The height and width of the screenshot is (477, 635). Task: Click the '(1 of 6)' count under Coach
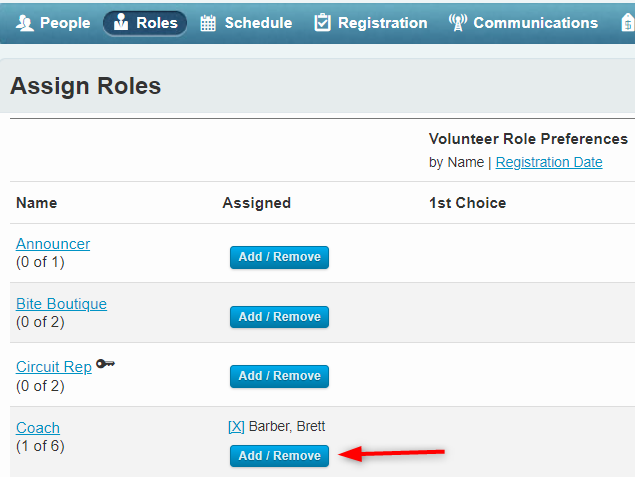click(40, 446)
